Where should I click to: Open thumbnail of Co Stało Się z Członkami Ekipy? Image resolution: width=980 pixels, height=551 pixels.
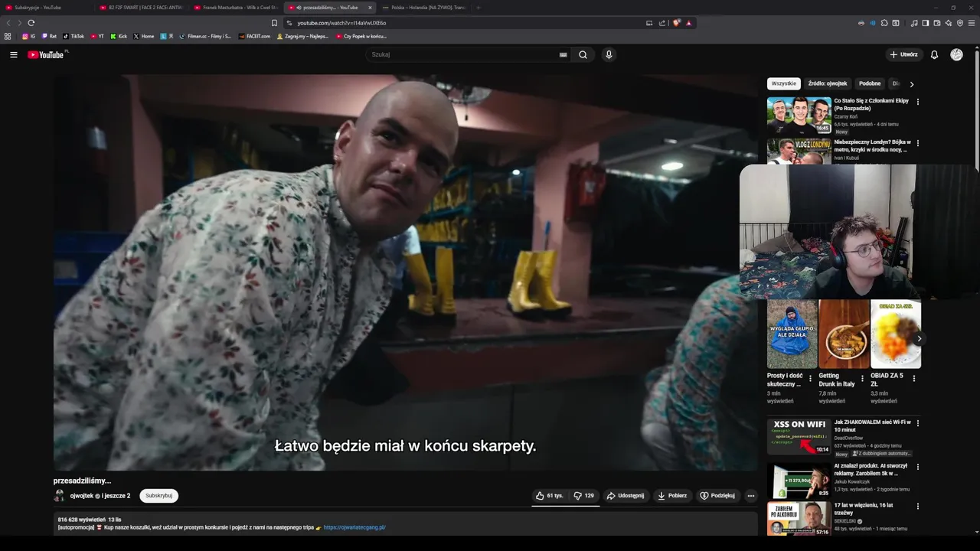(799, 115)
